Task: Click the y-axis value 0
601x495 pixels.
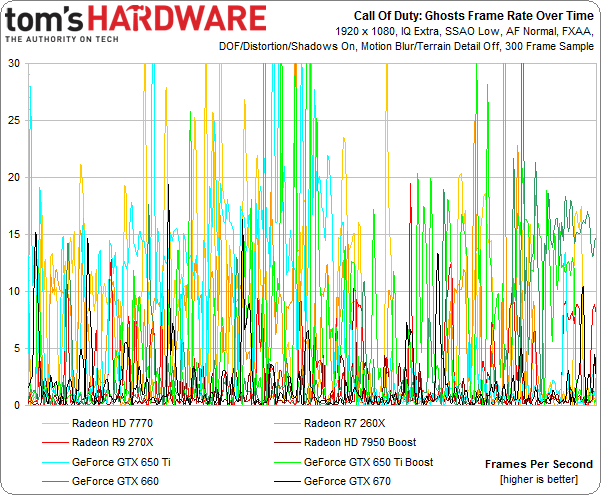Action: point(17,405)
